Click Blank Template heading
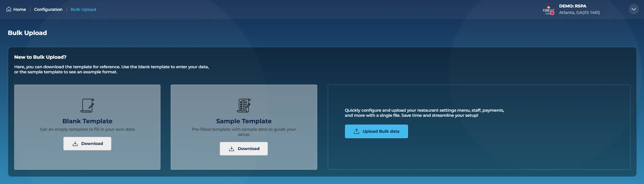The image size is (644, 184). (87, 121)
